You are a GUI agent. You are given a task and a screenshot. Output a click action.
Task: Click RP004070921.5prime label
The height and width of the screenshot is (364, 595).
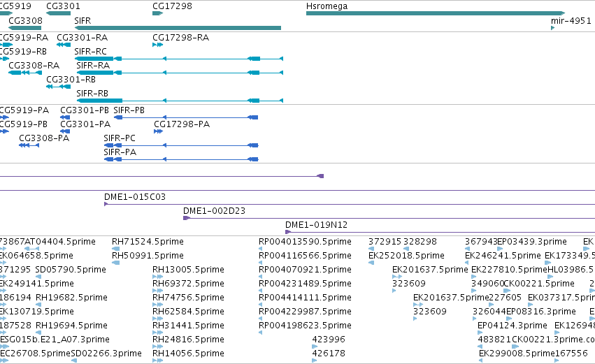(x=305, y=270)
